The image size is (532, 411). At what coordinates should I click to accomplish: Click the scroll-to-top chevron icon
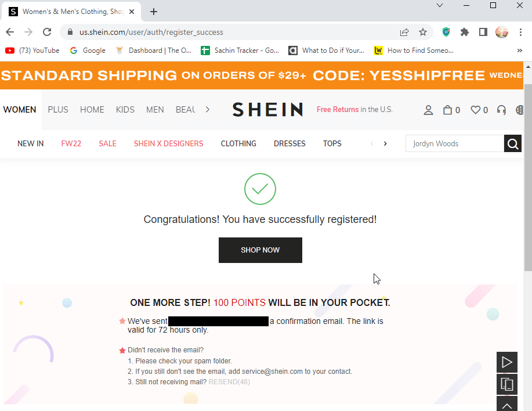click(x=506, y=404)
